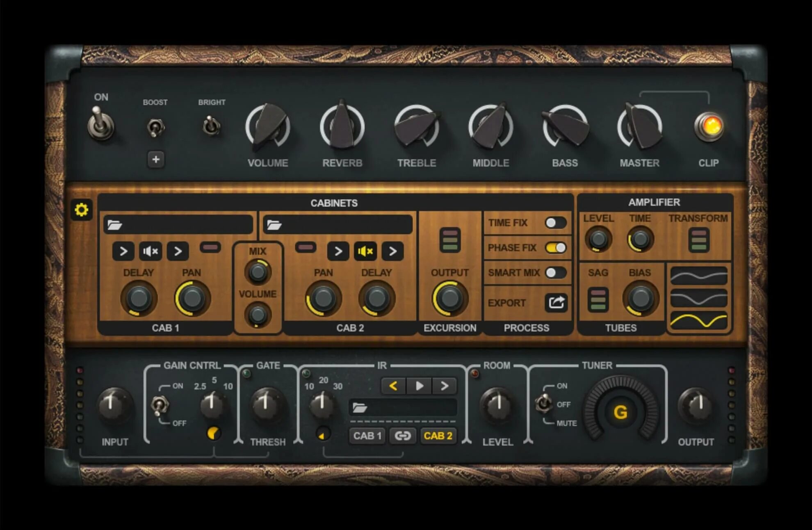Select the CAB 1 IR tab
The height and width of the screenshot is (530, 812).
pos(367,436)
